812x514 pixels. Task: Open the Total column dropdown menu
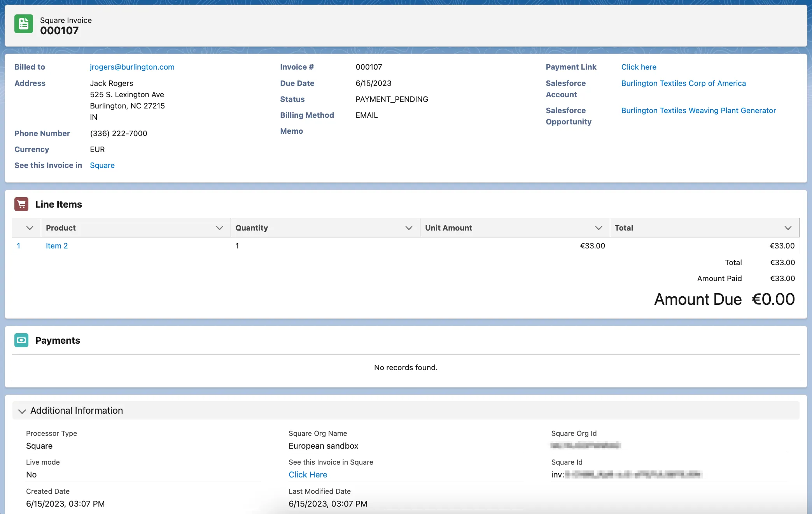coord(788,228)
